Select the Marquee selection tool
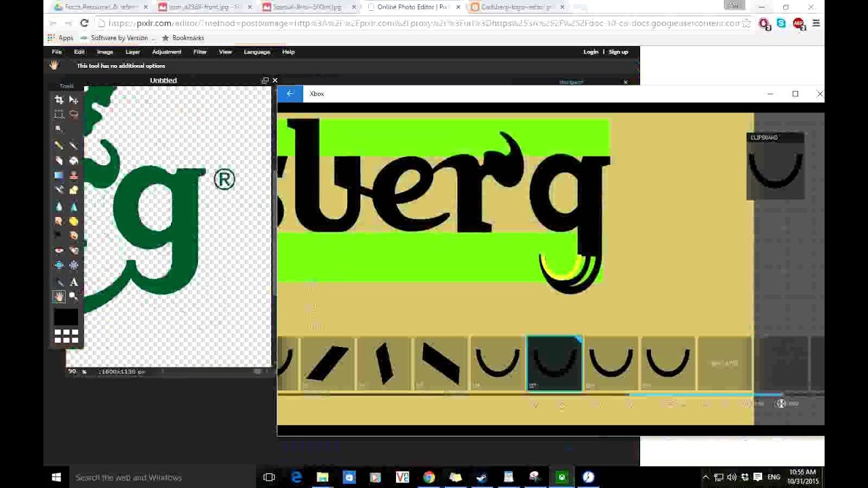 pos(59,115)
